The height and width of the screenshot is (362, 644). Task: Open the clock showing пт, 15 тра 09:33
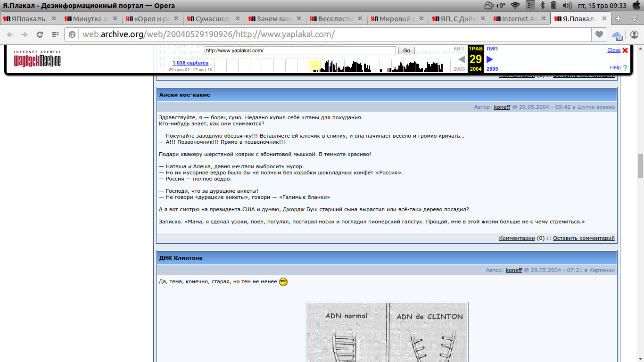[602, 6]
